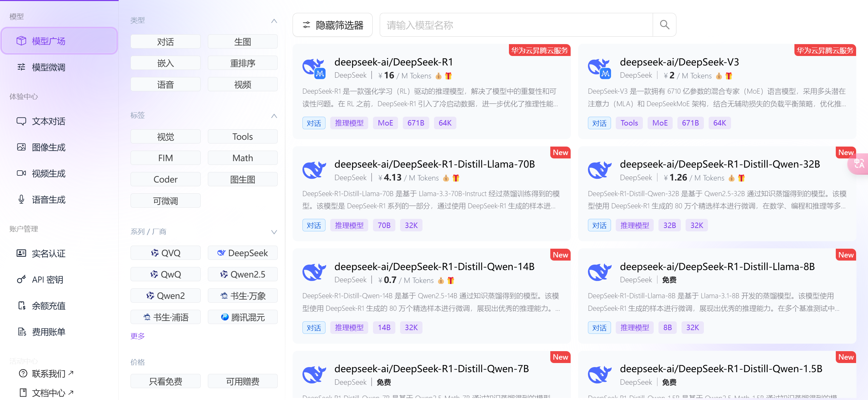Filter by the QwQ series button
868x400 pixels.
point(165,274)
